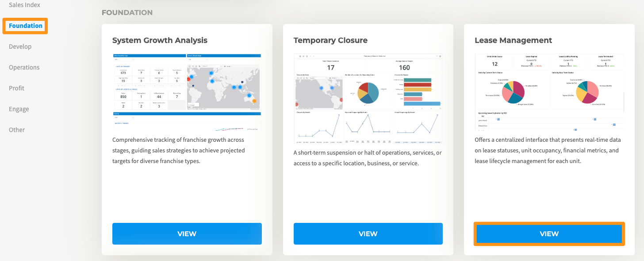Click the Lease Management preview image

(549, 92)
